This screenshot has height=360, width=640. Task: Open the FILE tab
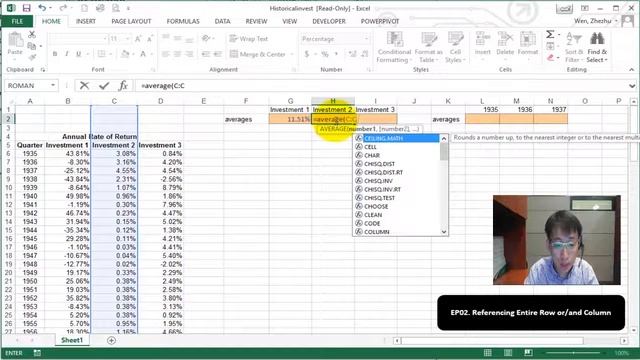click(17, 21)
